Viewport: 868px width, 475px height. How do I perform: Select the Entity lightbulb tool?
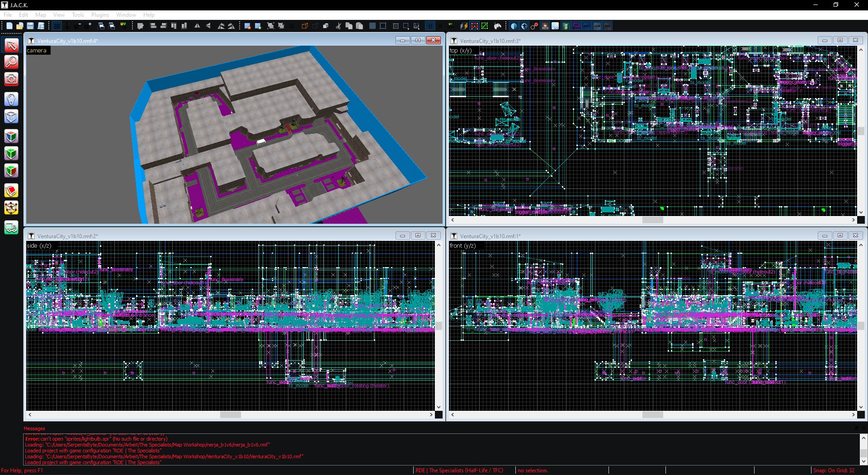pyautogui.click(x=11, y=99)
